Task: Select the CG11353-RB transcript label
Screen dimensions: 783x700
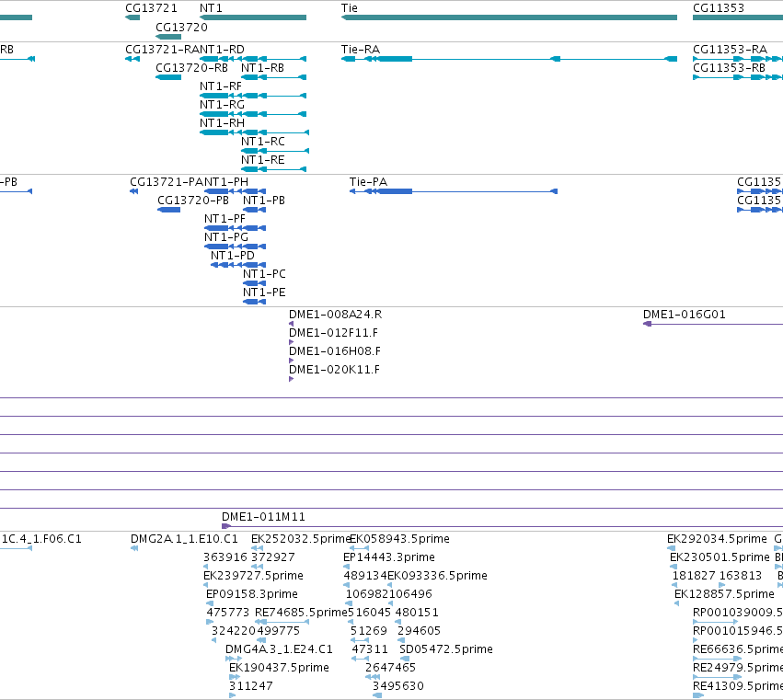Action: (x=729, y=68)
